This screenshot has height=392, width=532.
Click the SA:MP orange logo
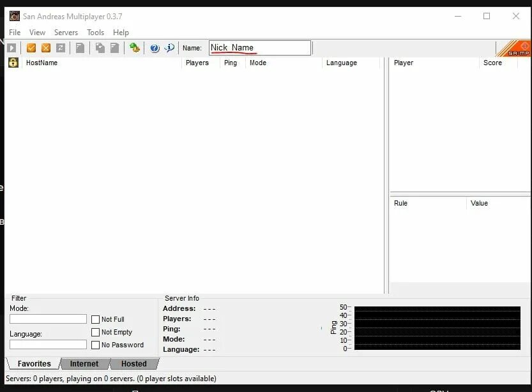[x=513, y=49]
